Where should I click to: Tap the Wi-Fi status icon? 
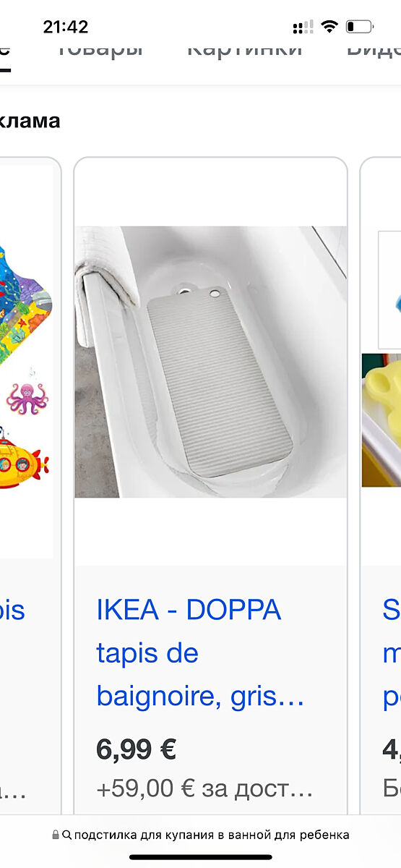[329, 27]
